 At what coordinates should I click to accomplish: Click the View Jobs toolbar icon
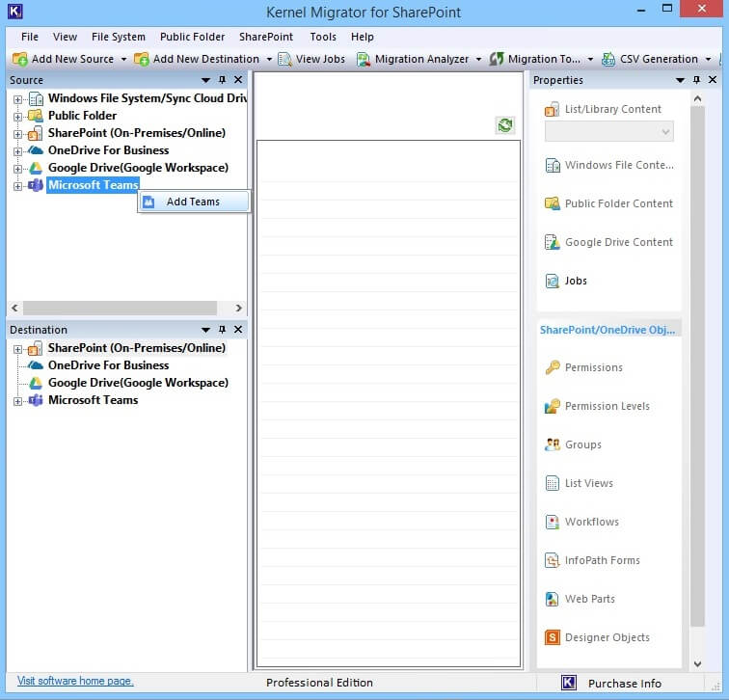click(x=284, y=59)
